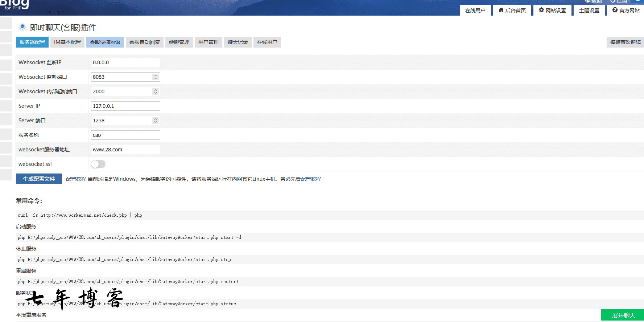This screenshot has width=644, height=322.
Task: Click 生成配置文件 button
Action: pos(39,179)
